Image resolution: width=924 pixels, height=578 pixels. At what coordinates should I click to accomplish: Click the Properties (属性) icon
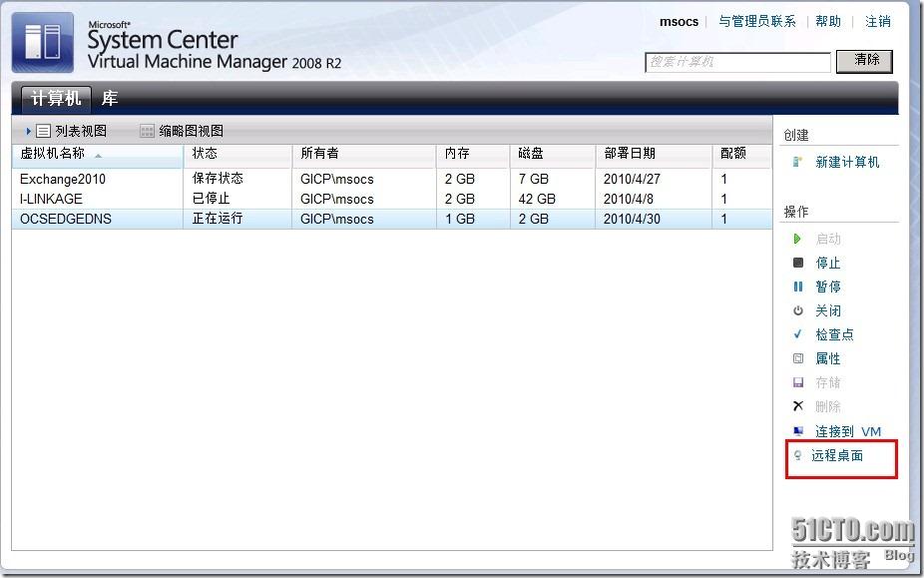point(798,358)
